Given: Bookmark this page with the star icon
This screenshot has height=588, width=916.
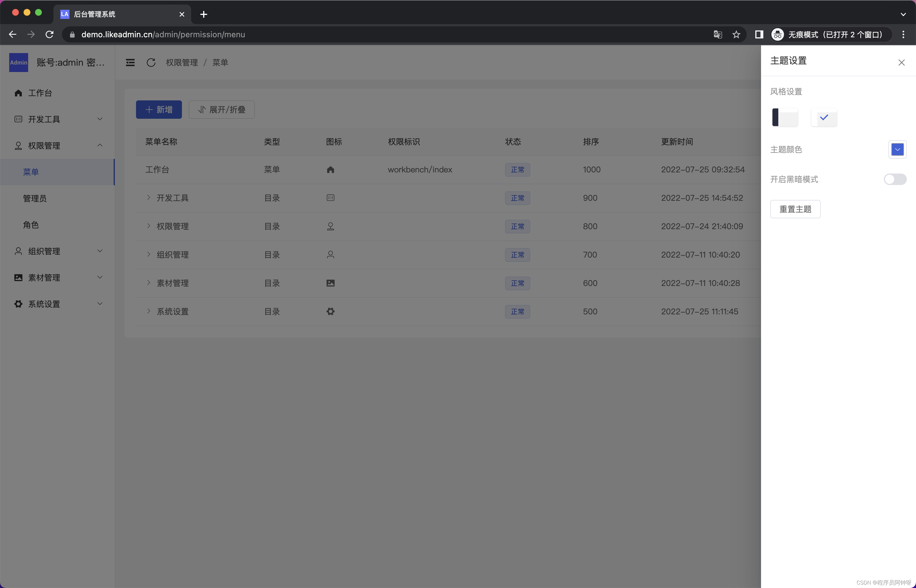Looking at the screenshot, I should (736, 34).
